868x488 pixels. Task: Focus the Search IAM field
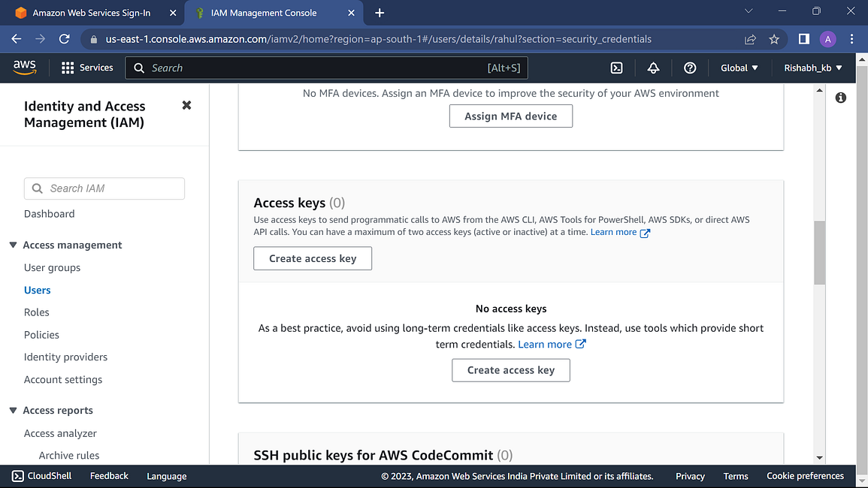pos(104,188)
